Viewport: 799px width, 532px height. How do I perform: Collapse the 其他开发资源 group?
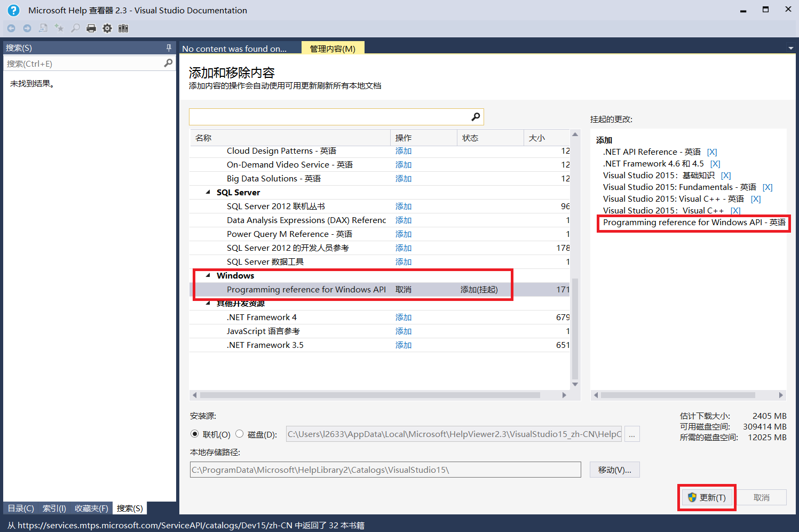coord(208,303)
